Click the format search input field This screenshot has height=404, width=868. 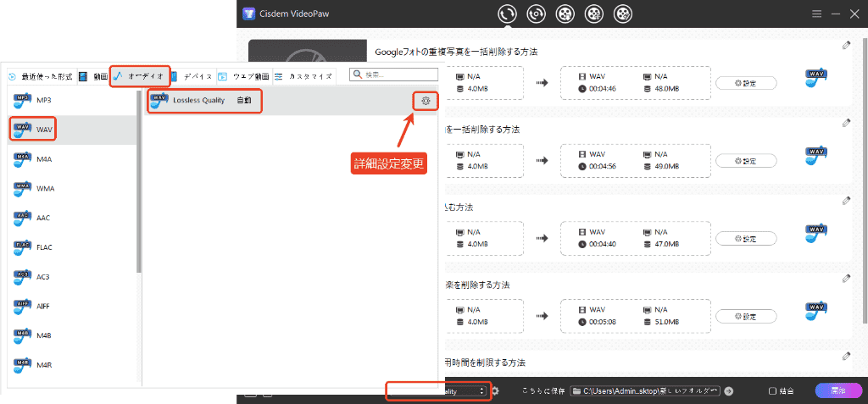tap(394, 75)
